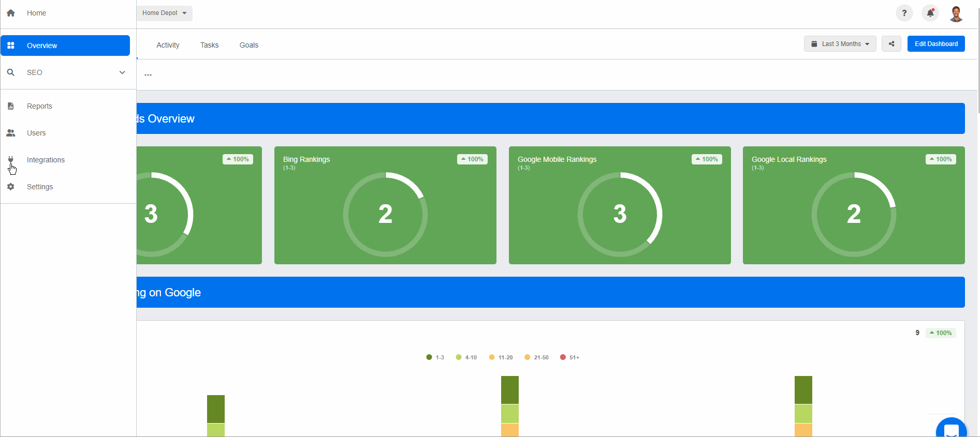Click the Bing Rankings gauge card
This screenshot has height=437, width=980.
pyautogui.click(x=385, y=205)
